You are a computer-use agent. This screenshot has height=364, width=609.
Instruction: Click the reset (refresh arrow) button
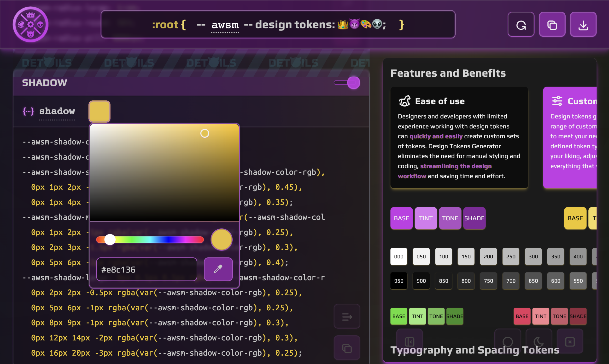click(521, 24)
